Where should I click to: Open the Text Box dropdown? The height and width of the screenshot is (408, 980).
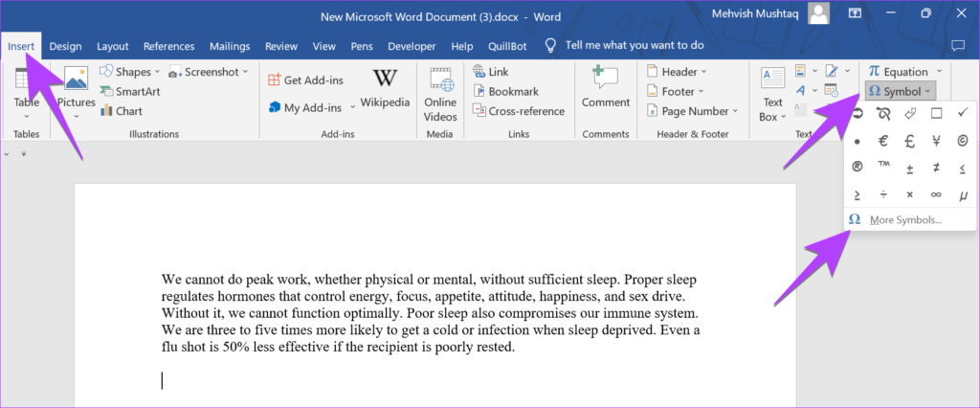pyautogui.click(x=772, y=95)
